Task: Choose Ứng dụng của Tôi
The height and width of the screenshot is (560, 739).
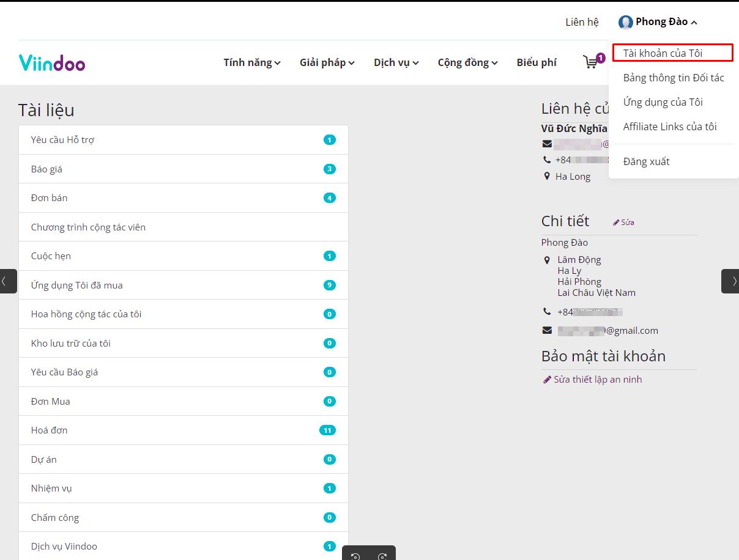Action: point(663,102)
